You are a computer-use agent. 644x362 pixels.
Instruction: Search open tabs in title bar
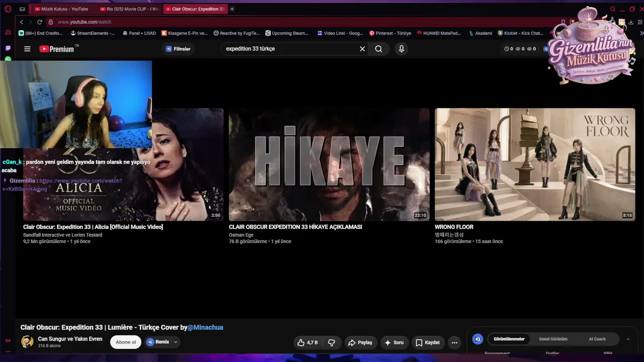(612, 9)
